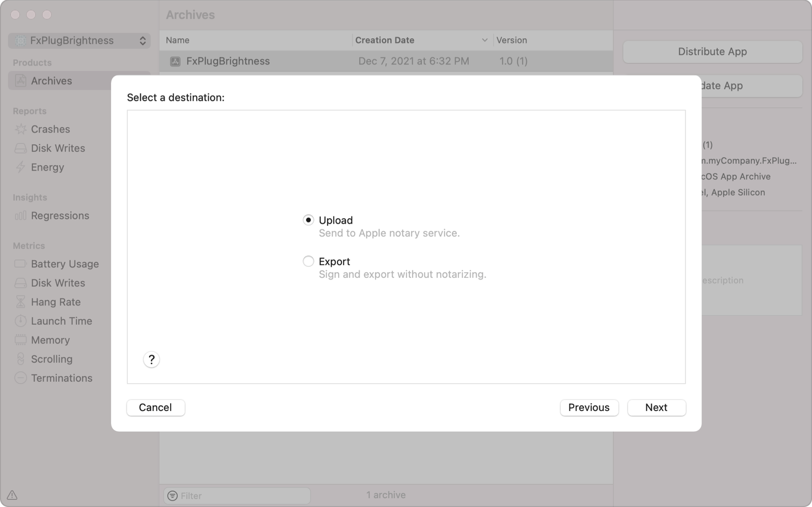Select the Launch Time metric icon
This screenshot has height=507, width=812.
[x=20, y=321]
